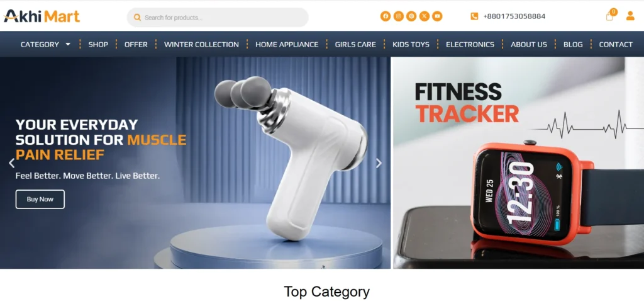Click the Fitness Tracker banner image
Screen dimensions: 644x301
(518, 163)
